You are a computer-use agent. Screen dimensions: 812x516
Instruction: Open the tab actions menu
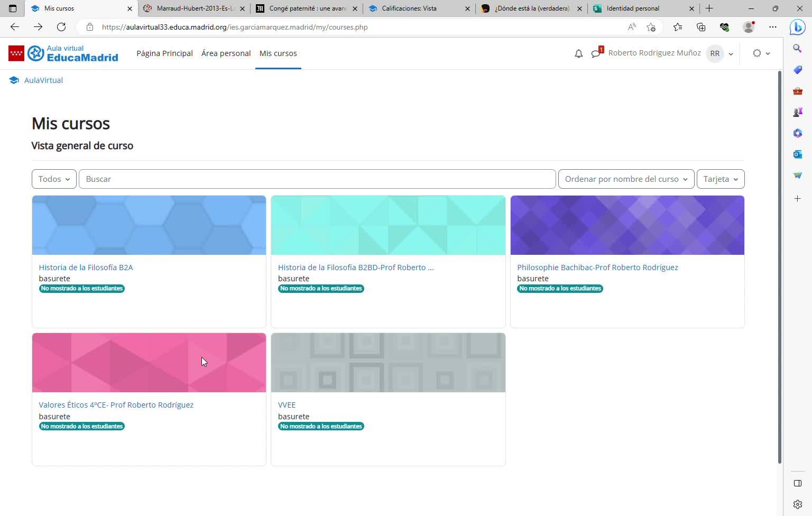tap(13, 8)
